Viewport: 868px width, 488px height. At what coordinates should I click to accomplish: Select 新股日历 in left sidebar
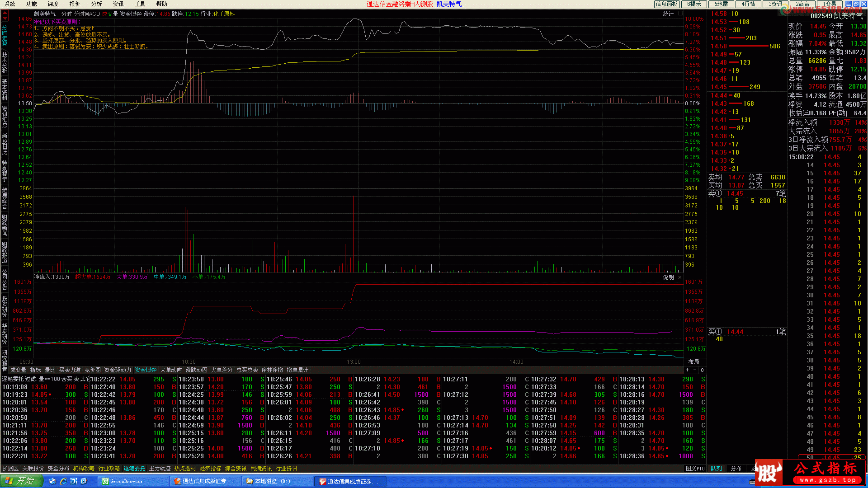(5, 144)
